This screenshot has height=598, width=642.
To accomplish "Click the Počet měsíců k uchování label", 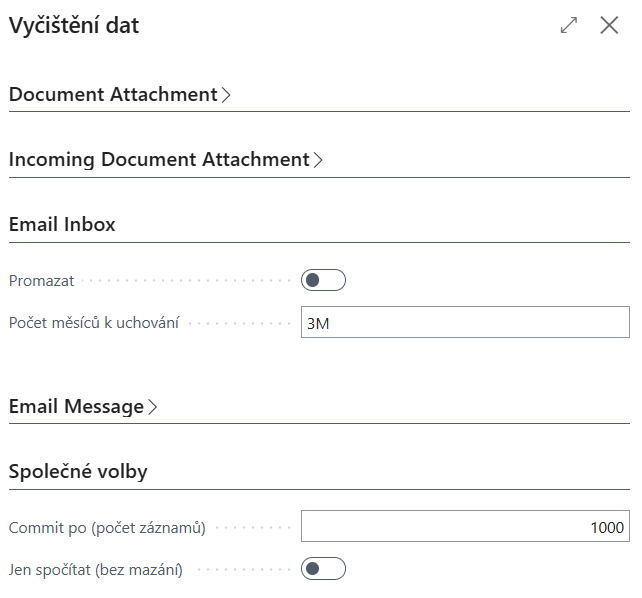I will pyautogui.click(x=94, y=323).
